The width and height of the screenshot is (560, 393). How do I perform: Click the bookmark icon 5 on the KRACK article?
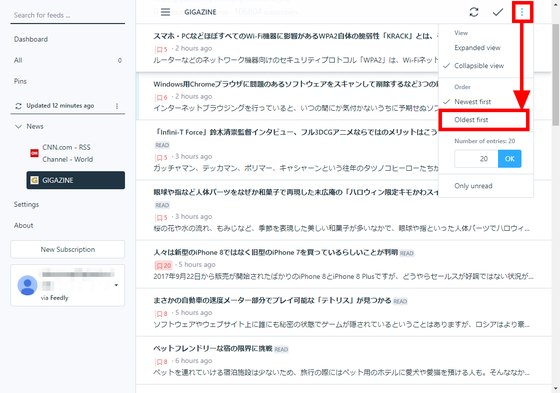(x=161, y=49)
